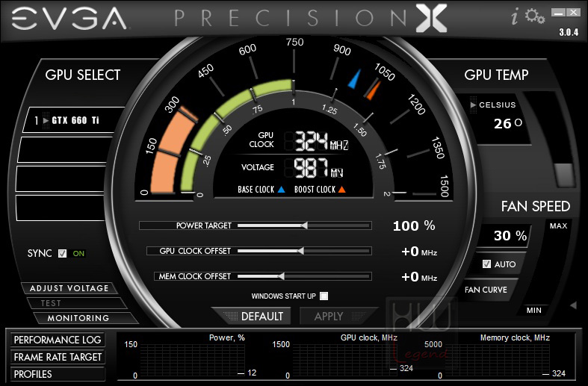Viewport: 588px width, 386px height.
Task: Enable Windows Start Up checkbox
Action: pyautogui.click(x=324, y=296)
